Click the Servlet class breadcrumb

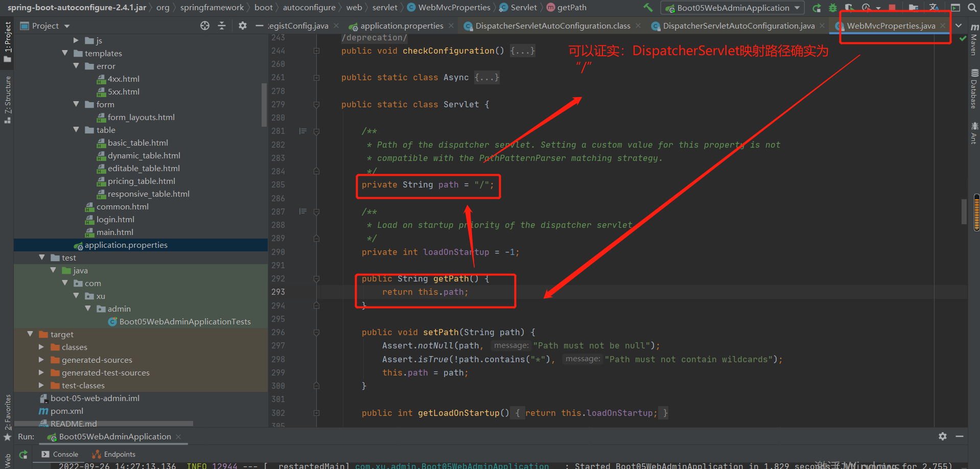tap(523, 8)
